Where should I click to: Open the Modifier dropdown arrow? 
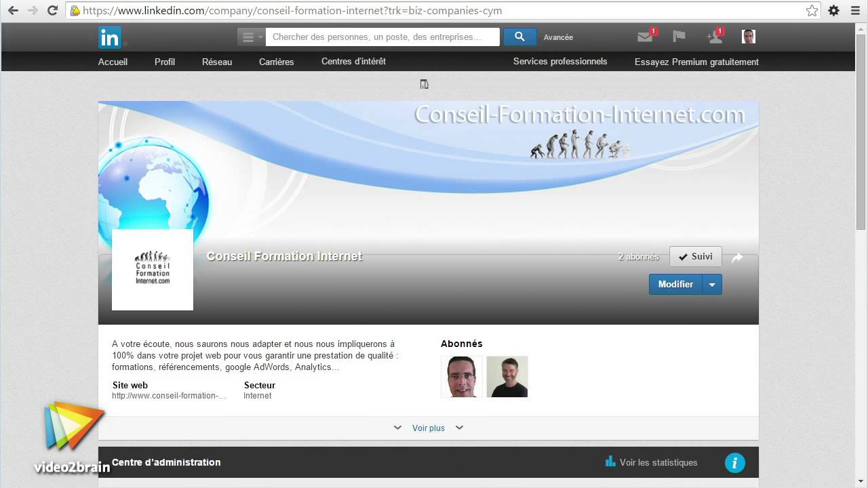coord(712,285)
